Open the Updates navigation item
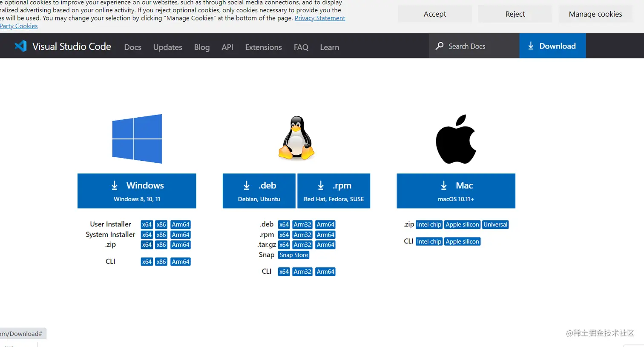 (x=168, y=47)
